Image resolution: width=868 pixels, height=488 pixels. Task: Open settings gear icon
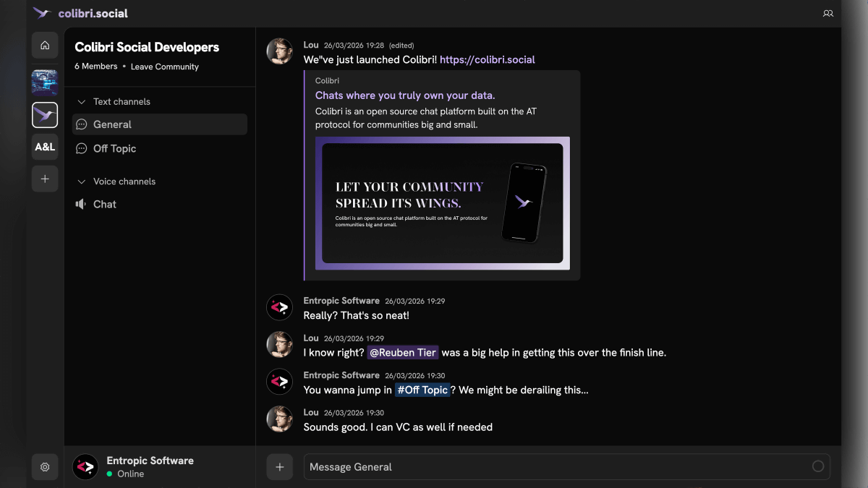45,467
